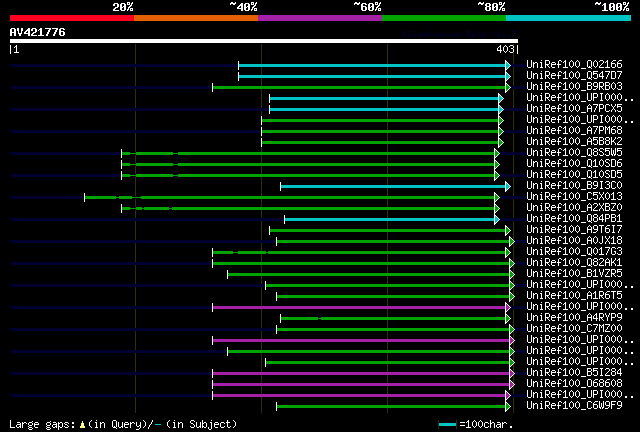640x432 pixels.
Task: Click the arrowhead of hit Q10SD6
Action: 497,165
